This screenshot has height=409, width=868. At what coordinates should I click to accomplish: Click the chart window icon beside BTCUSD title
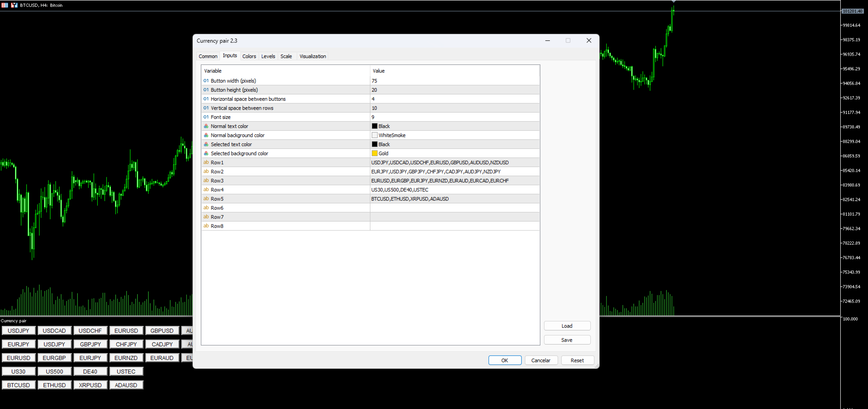[x=14, y=5]
